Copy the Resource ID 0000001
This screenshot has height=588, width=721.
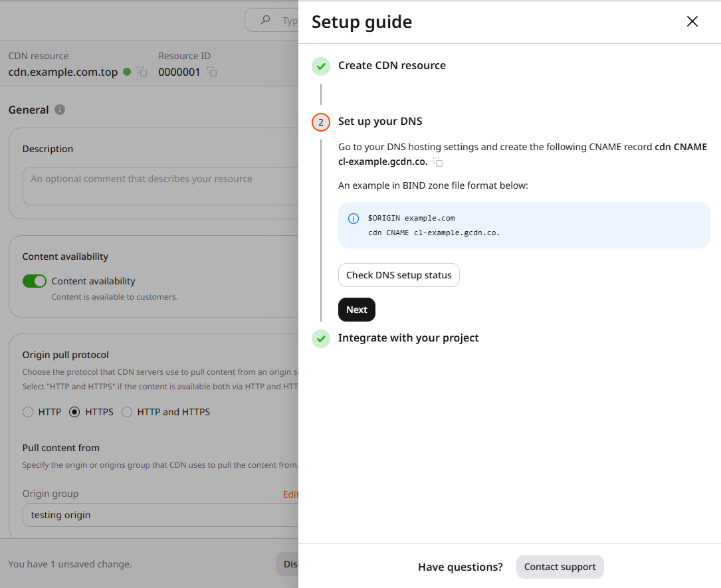(211, 72)
